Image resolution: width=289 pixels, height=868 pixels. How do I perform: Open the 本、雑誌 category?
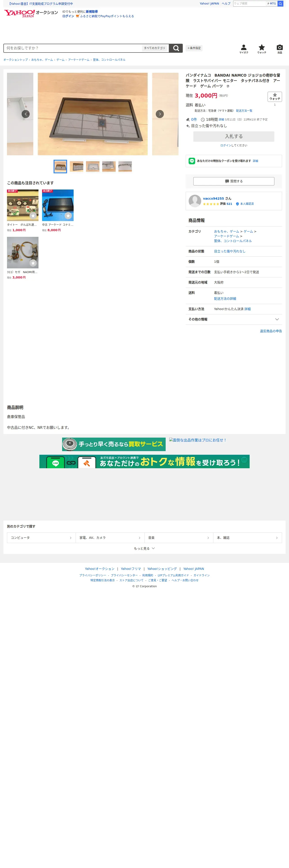[247, 538]
